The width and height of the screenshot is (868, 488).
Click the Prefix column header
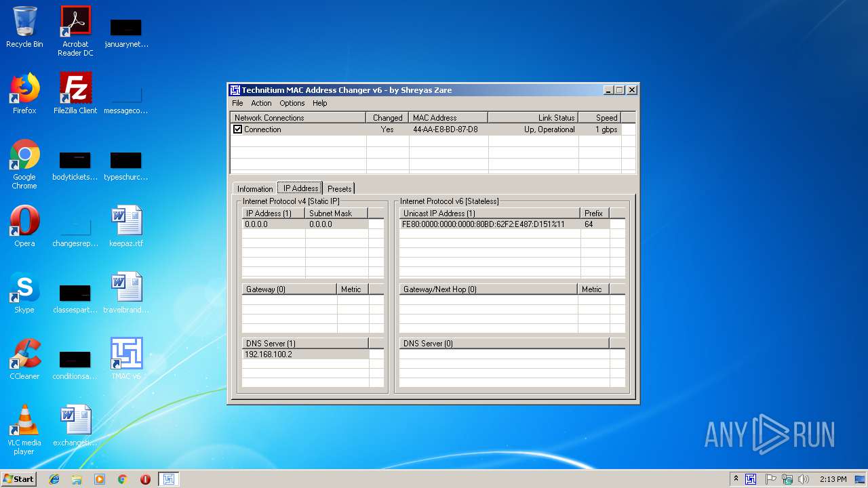594,213
